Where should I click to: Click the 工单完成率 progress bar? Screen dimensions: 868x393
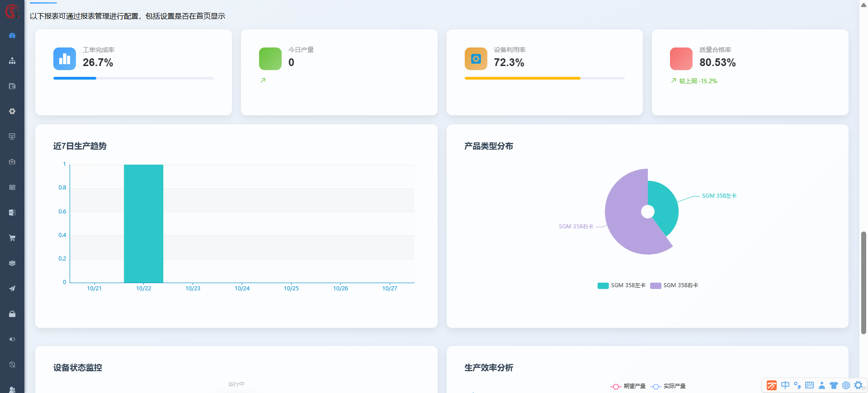pyautogui.click(x=133, y=78)
